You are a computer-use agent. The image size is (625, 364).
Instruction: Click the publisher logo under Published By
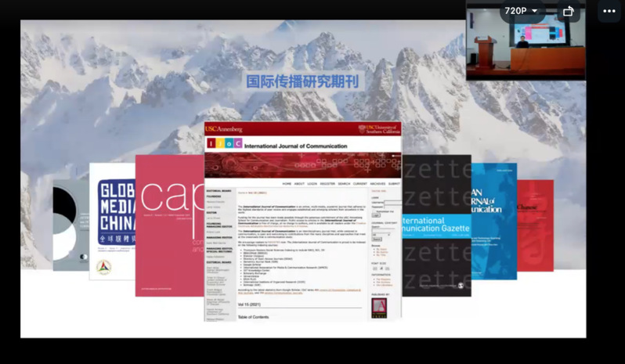click(x=379, y=308)
